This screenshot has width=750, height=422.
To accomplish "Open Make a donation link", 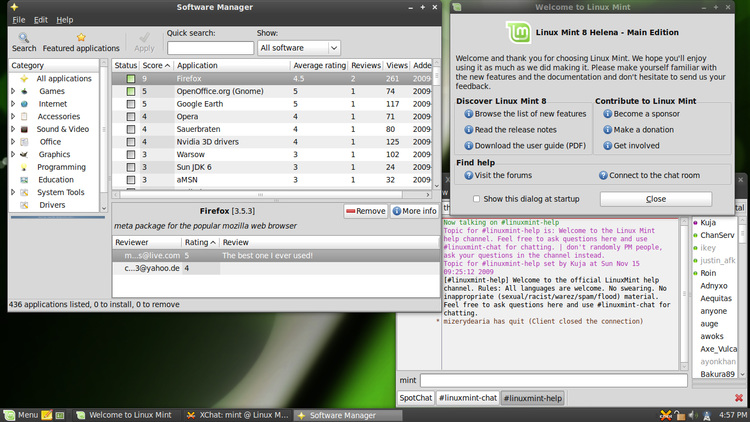I will pos(639,130).
